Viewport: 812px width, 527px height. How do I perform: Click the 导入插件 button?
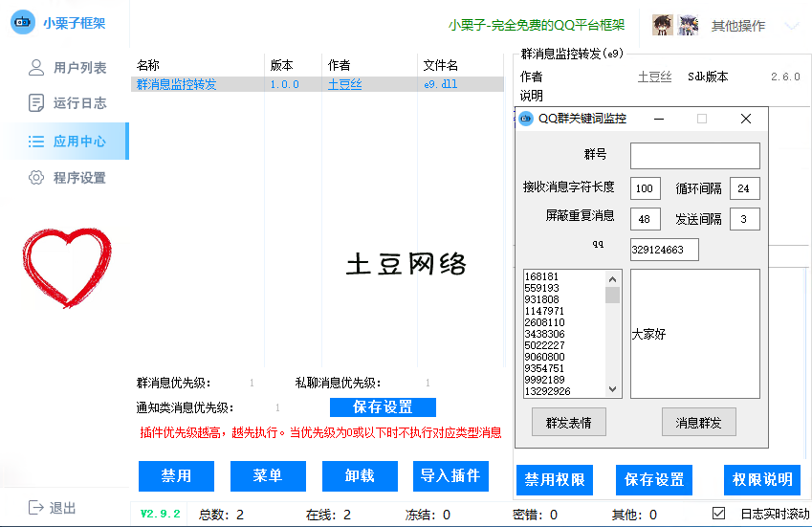(450, 475)
